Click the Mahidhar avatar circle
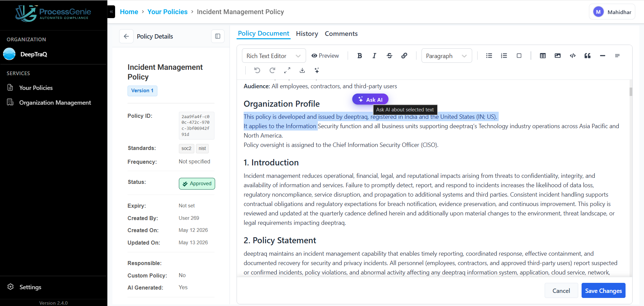 point(598,12)
